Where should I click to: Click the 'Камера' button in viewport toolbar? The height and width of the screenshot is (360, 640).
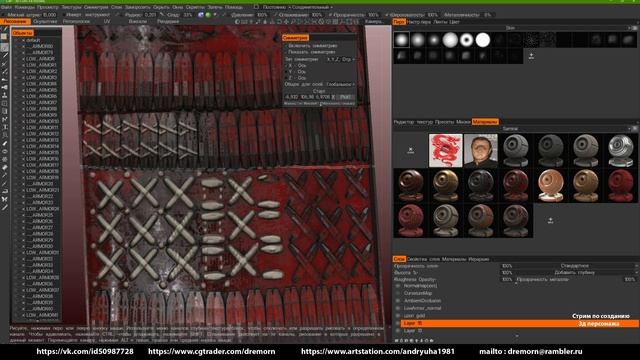(374, 21)
